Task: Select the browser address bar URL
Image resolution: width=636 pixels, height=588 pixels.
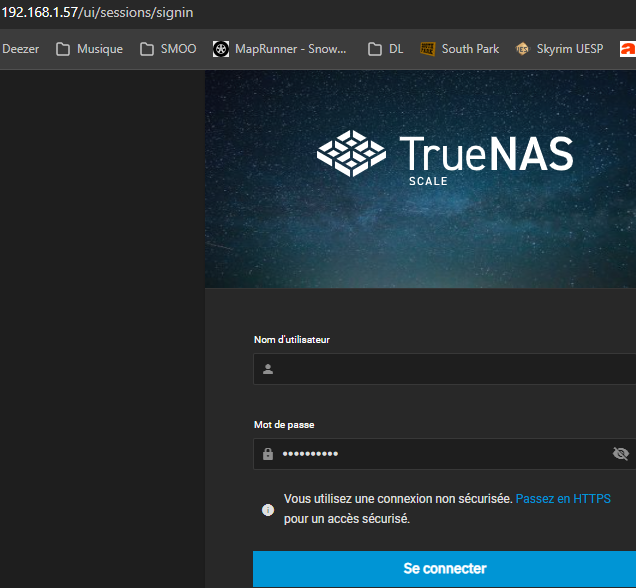Action: 98,13
